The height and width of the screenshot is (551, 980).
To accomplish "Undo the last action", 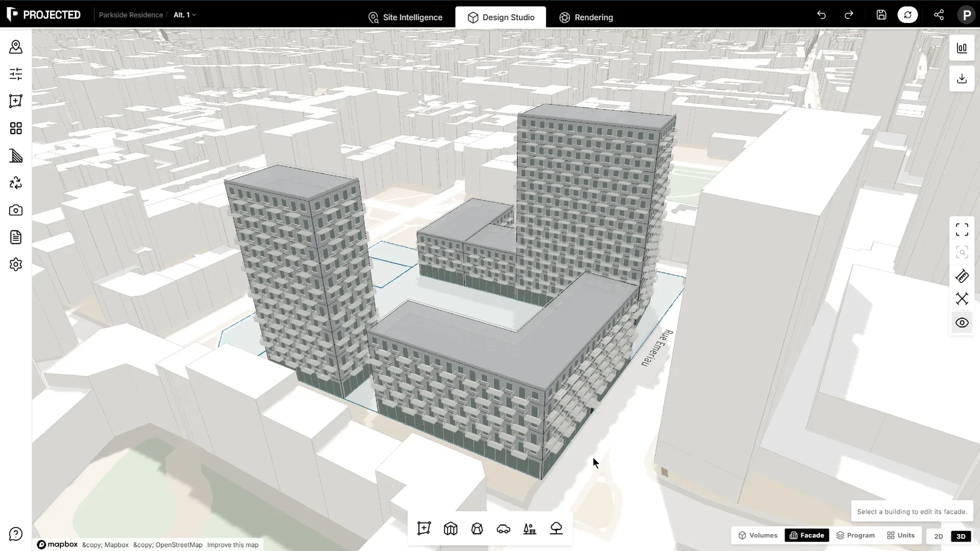I will 821,15.
